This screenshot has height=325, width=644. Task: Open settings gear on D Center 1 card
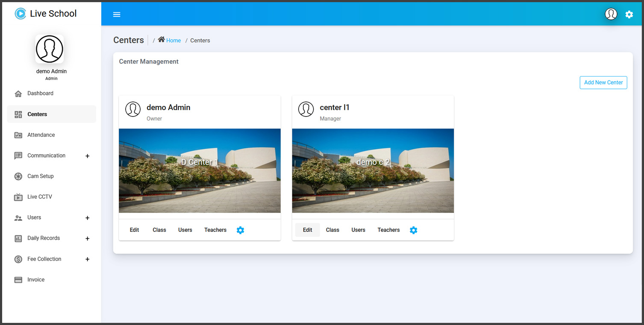point(240,230)
